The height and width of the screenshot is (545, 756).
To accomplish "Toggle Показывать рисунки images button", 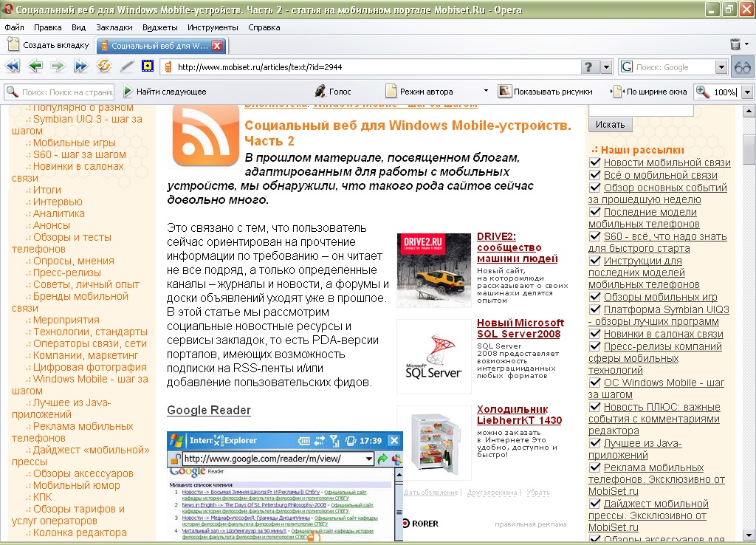I will [546, 92].
